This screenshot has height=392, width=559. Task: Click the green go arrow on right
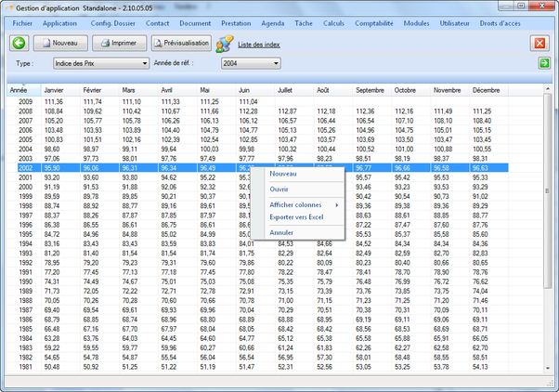[x=544, y=63]
